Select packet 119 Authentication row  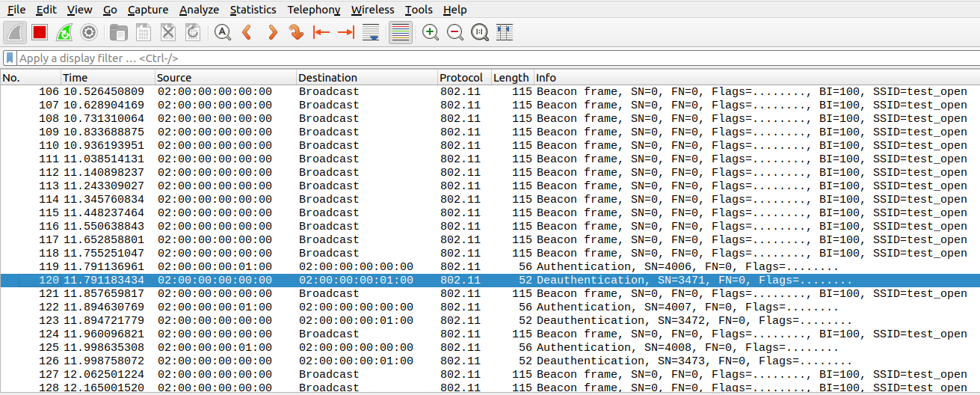pyautogui.click(x=486, y=267)
